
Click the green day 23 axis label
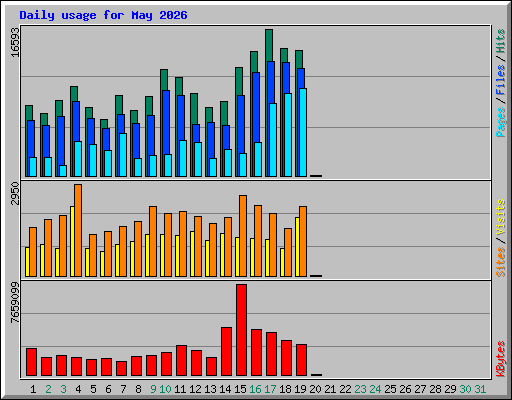(360, 389)
